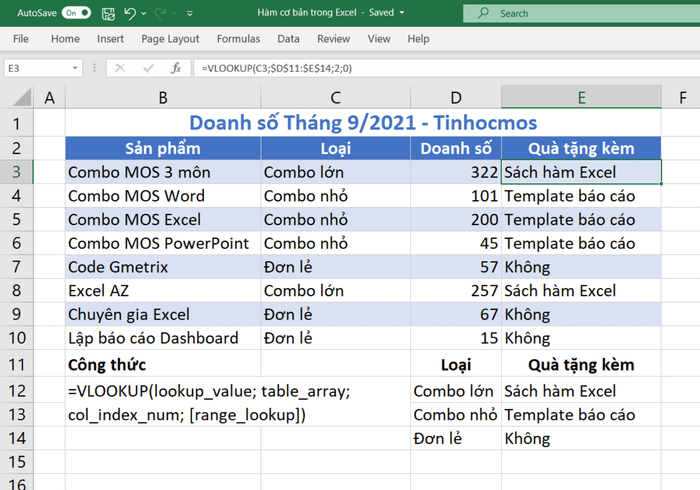Select active cell E3 'Sách hàm Excel'
This screenshot has width=700, height=490.
[x=581, y=172]
